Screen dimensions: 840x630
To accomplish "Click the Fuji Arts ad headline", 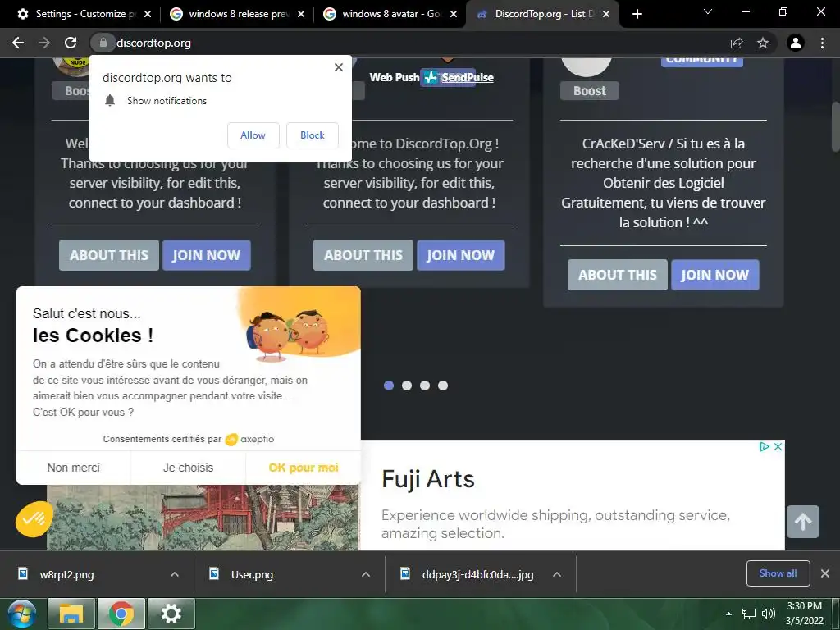I will coord(428,479).
